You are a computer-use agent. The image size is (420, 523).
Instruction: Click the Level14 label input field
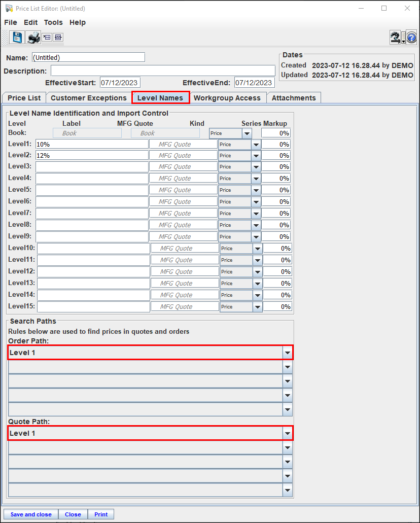93,295
